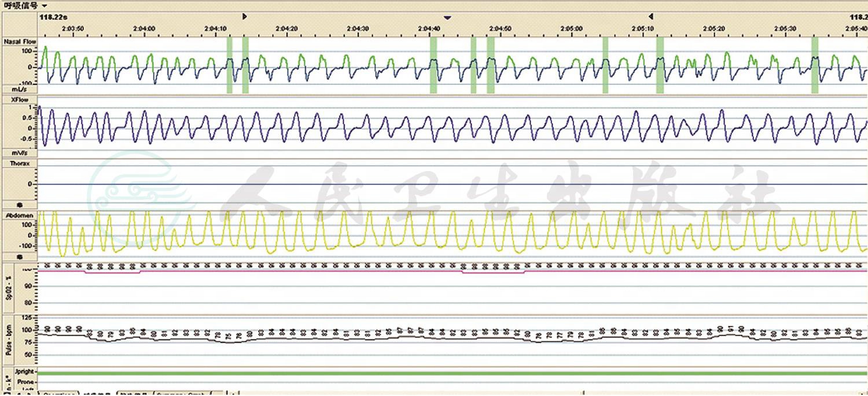The height and width of the screenshot is (396, 868).
Task: Select the Pulse - bpm channel label
Action: 10,341
